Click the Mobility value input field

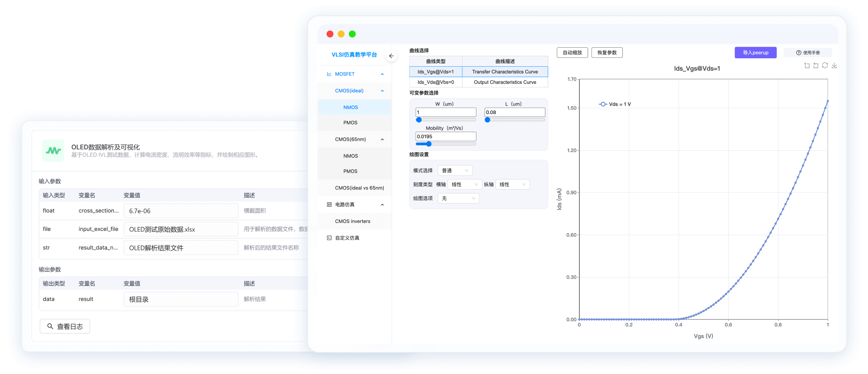(x=446, y=137)
